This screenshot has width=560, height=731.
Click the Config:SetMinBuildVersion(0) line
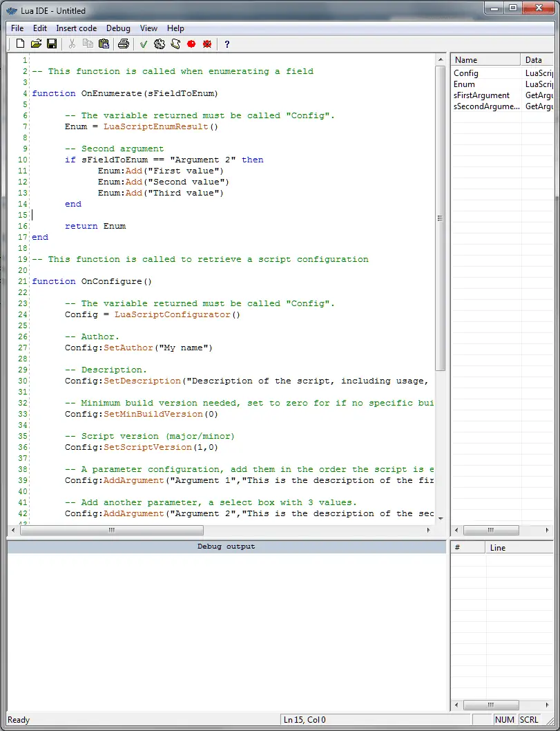click(x=141, y=414)
